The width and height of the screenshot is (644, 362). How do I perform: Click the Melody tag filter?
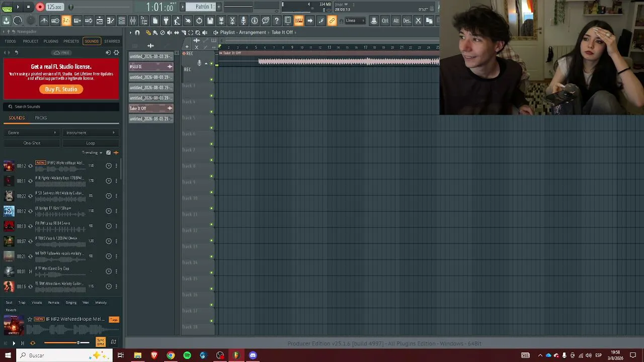101,303
